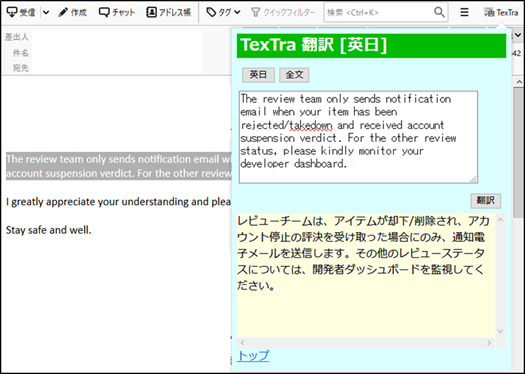Click inside the English source text area
Screen dimensions: 525x374
click(358, 137)
